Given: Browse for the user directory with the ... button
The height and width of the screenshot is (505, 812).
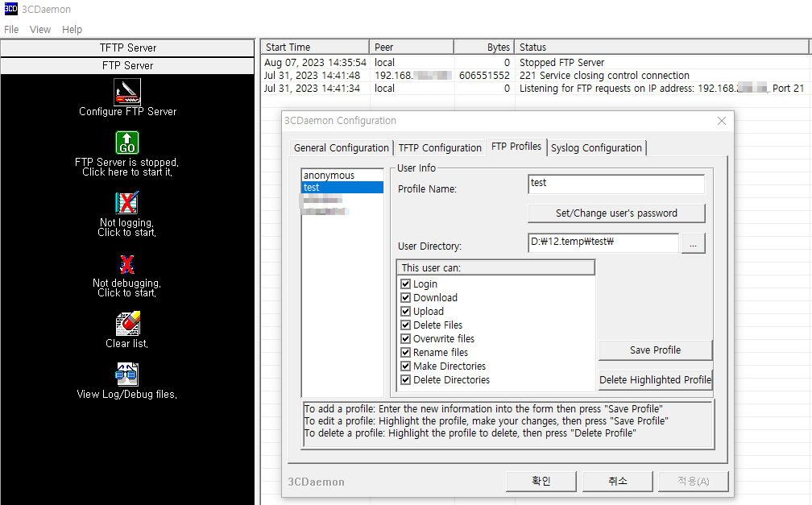Looking at the screenshot, I should [694, 243].
